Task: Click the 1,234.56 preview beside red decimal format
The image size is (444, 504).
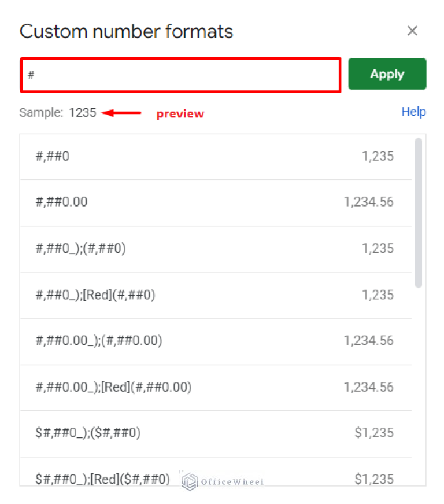Action: coord(370,387)
